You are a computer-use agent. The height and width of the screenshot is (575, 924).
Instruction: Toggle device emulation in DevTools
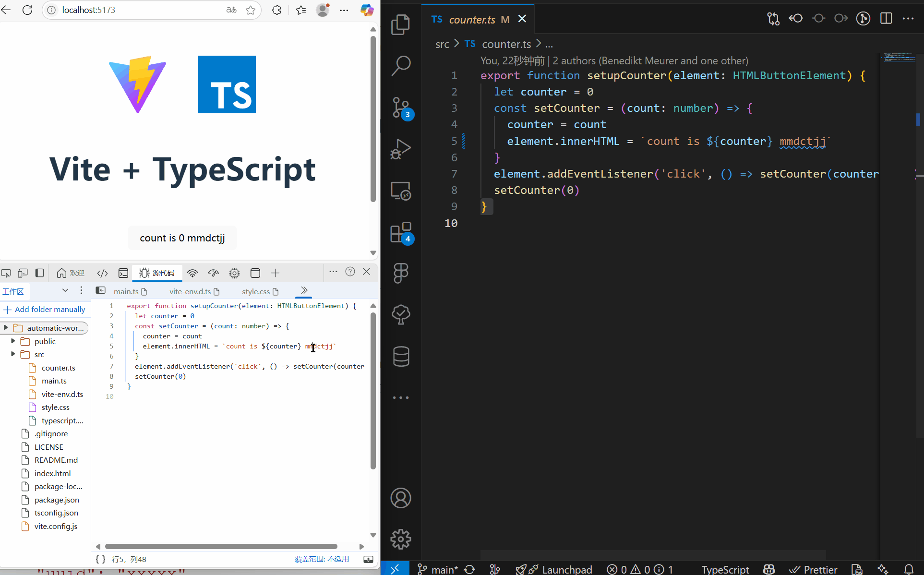[x=23, y=273]
